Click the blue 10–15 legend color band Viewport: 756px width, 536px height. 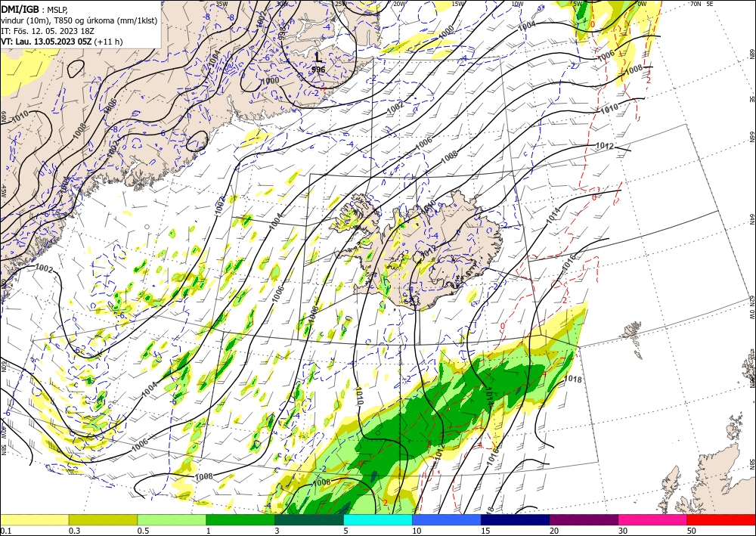[447, 519]
